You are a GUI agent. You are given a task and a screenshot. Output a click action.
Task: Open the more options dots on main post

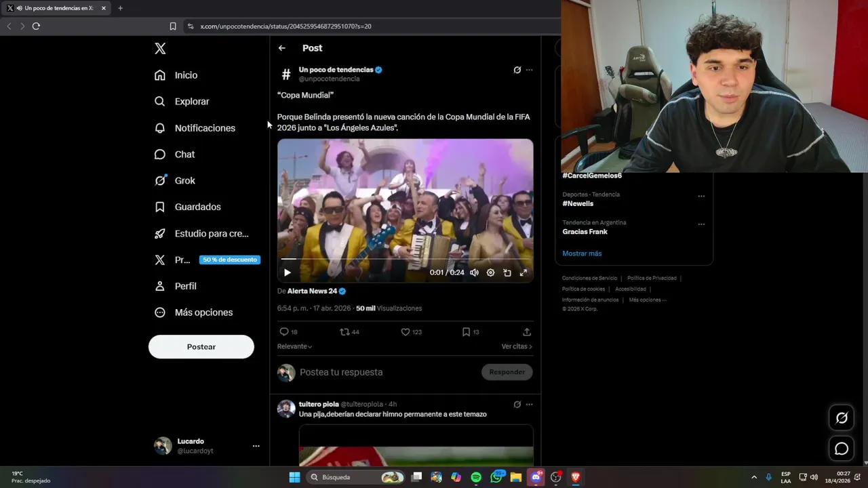point(530,70)
